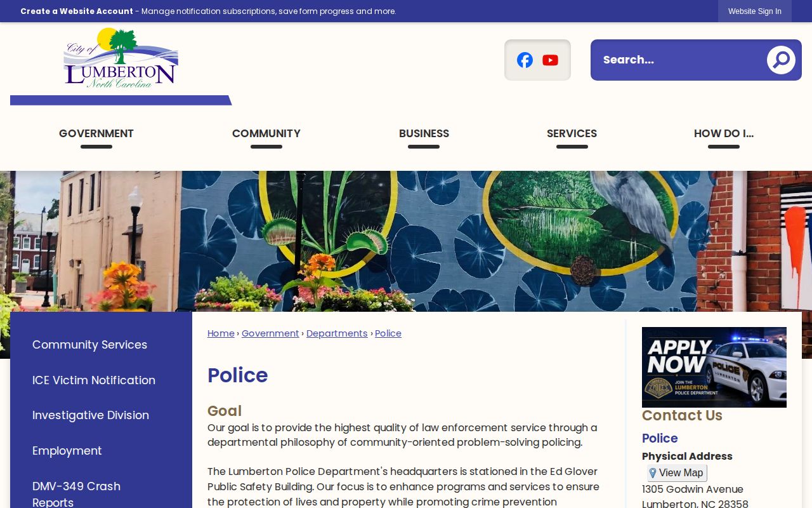Open the Government breadcrumb link
The height and width of the screenshot is (508, 812).
(270, 333)
